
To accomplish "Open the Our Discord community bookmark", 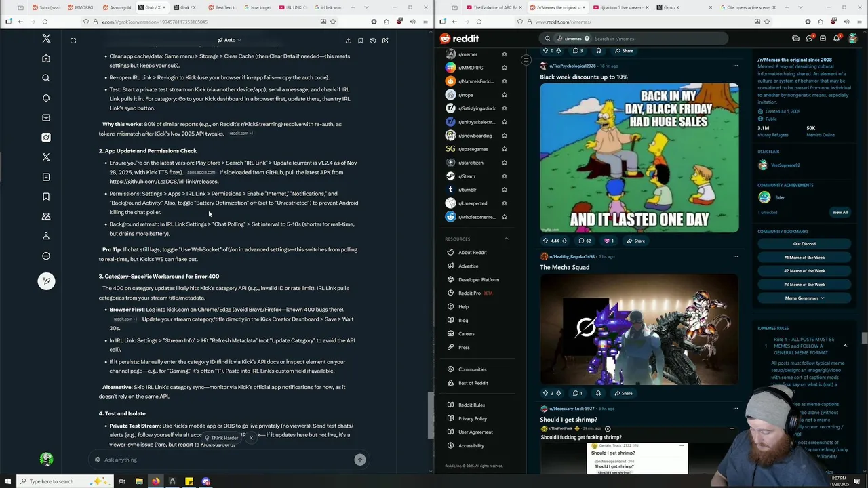I will (804, 244).
